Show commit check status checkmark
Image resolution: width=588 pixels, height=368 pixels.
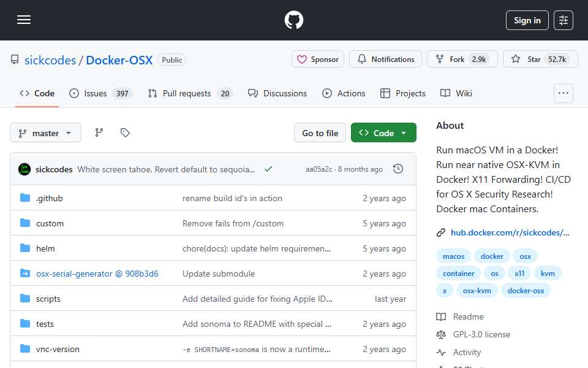[x=268, y=169]
